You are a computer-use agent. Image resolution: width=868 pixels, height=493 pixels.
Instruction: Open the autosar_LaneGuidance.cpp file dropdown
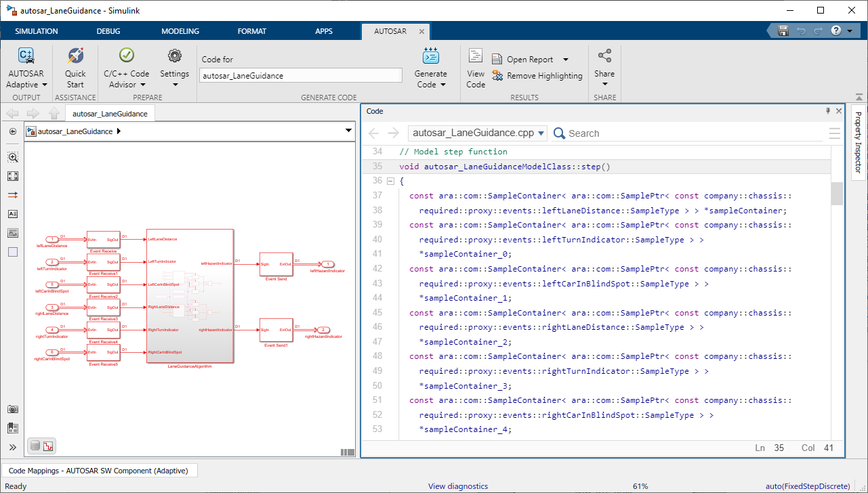pyautogui.click(x=478, y=133)
